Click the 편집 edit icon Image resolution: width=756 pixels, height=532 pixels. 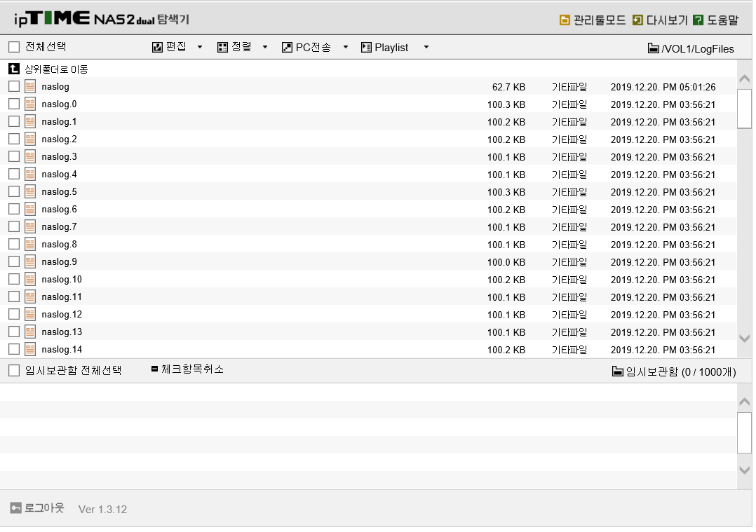click(x=157, y=47)
